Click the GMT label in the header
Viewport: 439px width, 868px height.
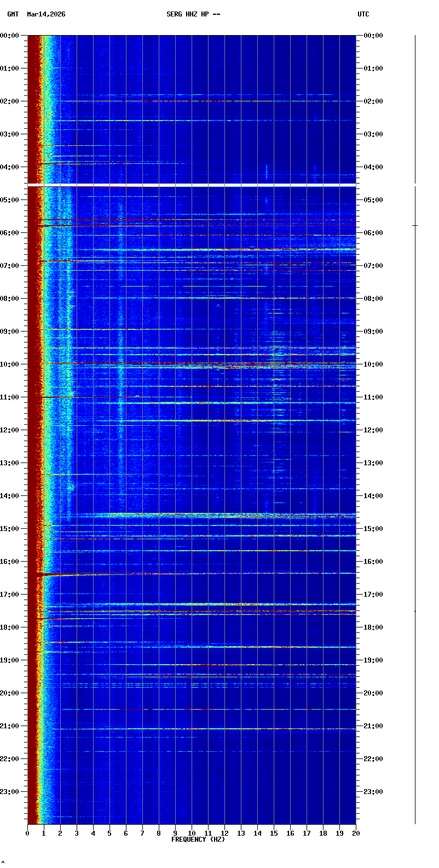point(13,14)
